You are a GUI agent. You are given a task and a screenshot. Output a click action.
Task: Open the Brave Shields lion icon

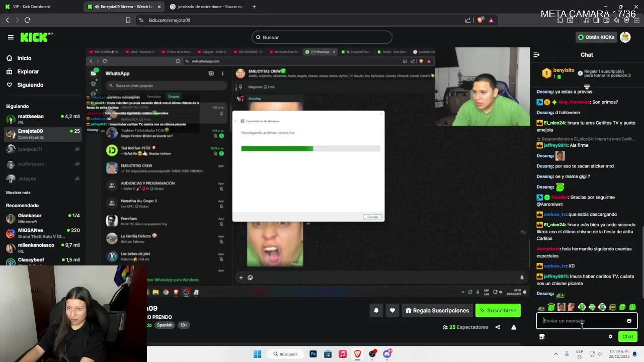[x=480, y=20]
